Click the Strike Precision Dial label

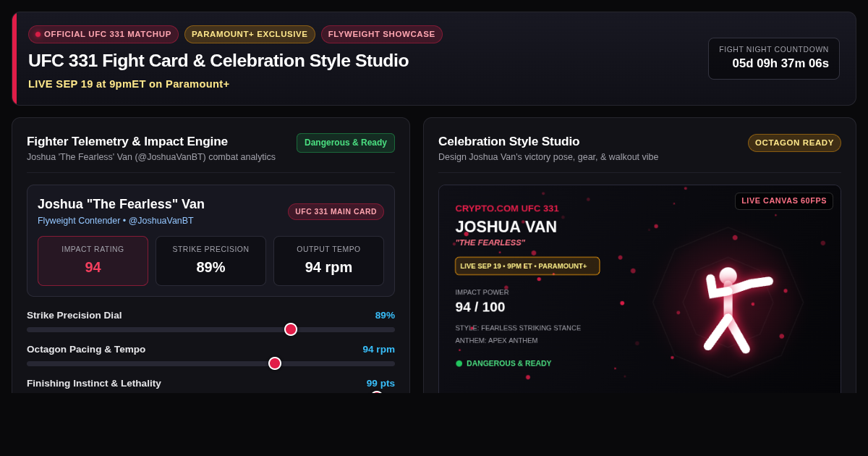(x=75, y=316)
